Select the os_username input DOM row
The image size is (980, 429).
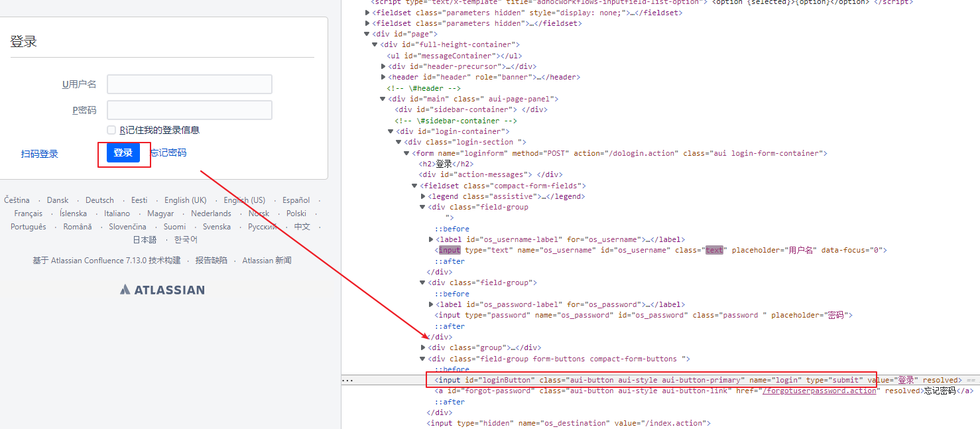[660, 250]
